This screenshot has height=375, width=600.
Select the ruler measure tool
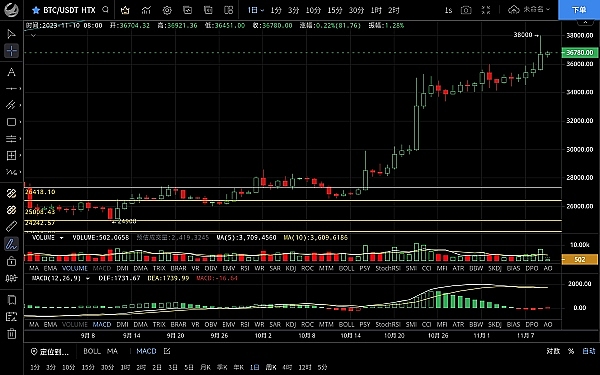[x=11, y=227]
